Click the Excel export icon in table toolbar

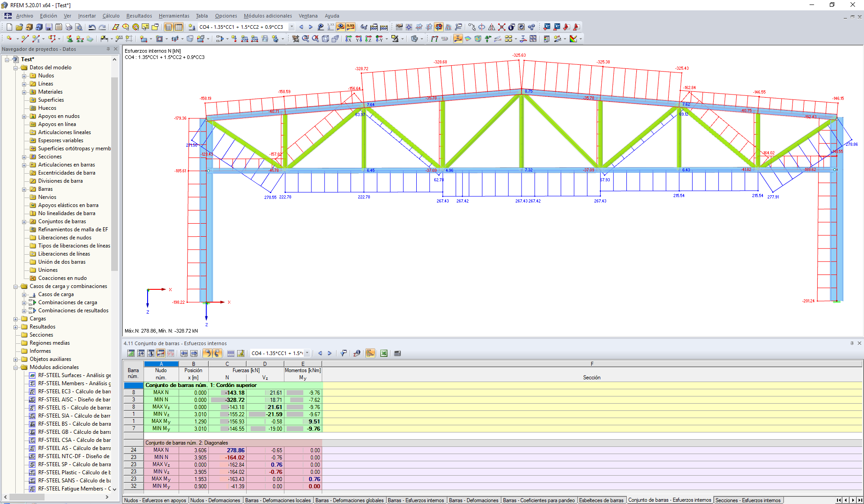pos(384,353)
